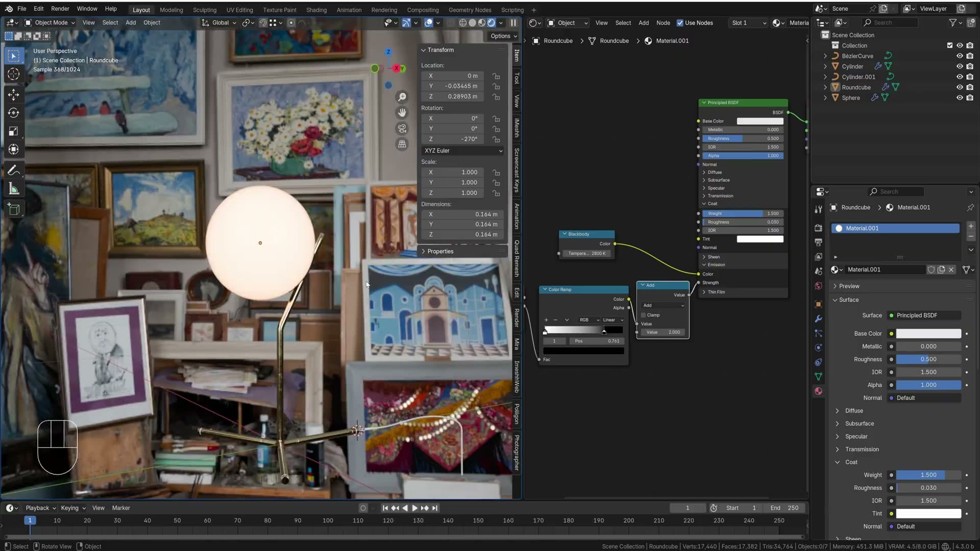Switch perspective/orthographic grid icon

tap(402, 144)
